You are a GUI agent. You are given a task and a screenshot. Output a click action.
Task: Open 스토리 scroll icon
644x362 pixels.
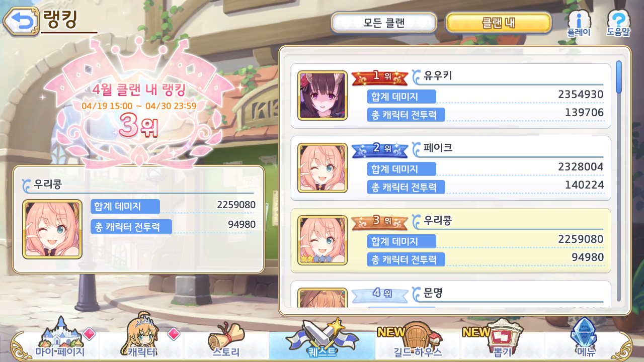226,341
